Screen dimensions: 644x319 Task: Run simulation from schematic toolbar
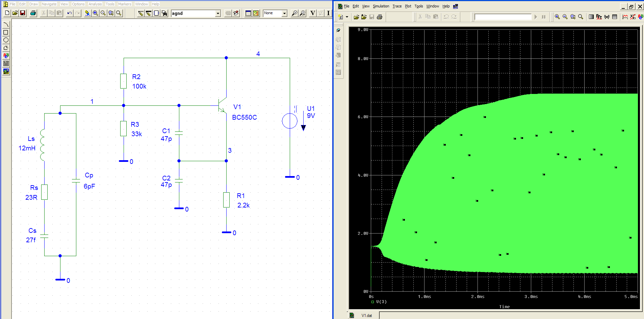tap(256, 13)
